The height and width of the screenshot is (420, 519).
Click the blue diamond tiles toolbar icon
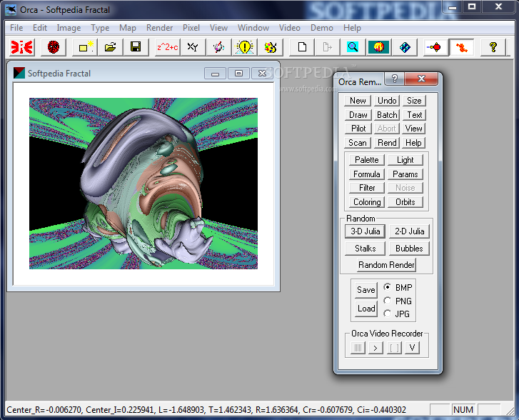(x=405, y=47)
